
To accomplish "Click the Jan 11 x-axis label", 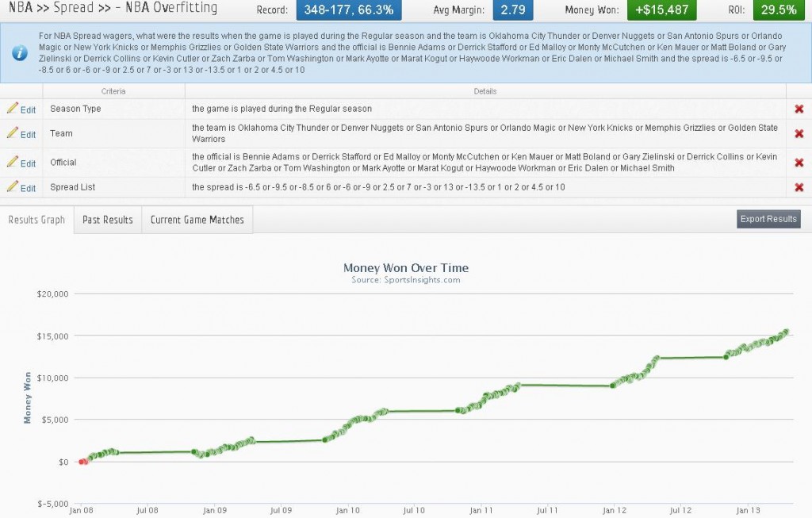I will point(481,510).
